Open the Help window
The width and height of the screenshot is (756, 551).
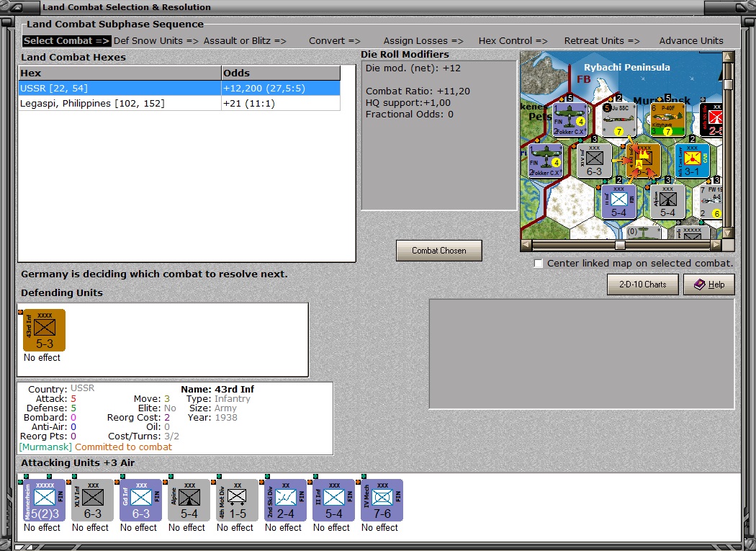pyautogui.click(x=708, y=285)
